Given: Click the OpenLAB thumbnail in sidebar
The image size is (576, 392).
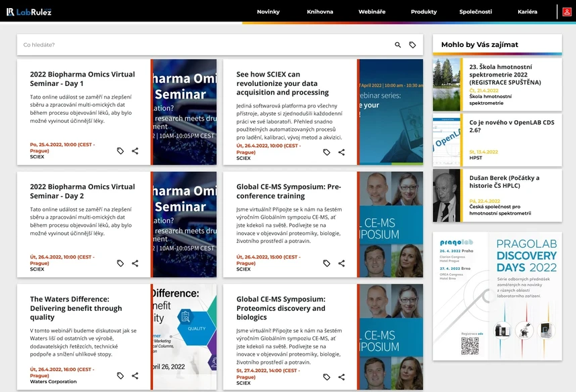Looking at the screenshot, I should (x=446, y=140).
